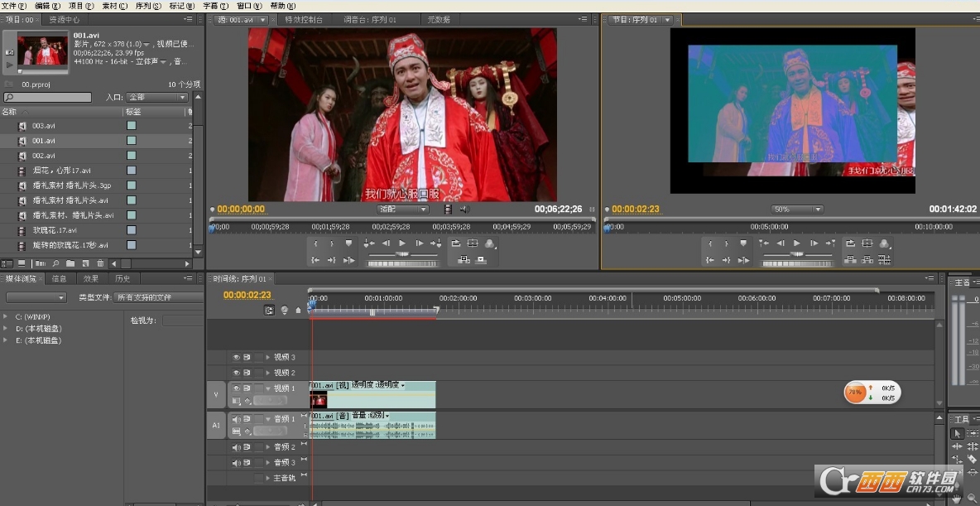Switch to 效果 tab
This screenshot has width=980, height=506.
point(91,278)
